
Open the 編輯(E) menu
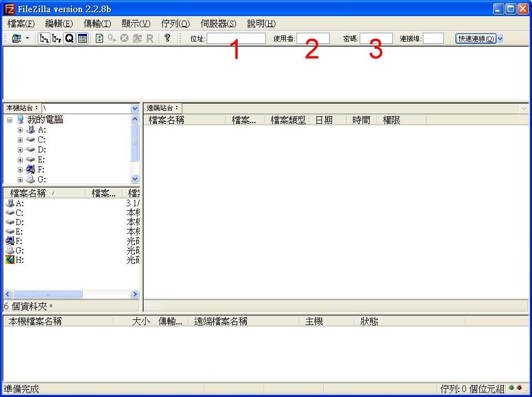[59, 24]
